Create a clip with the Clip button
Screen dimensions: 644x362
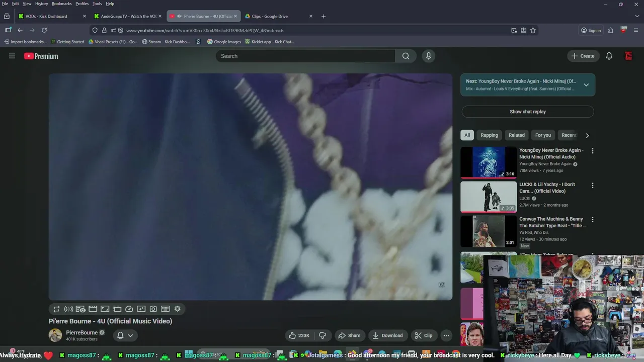(423, 335)
